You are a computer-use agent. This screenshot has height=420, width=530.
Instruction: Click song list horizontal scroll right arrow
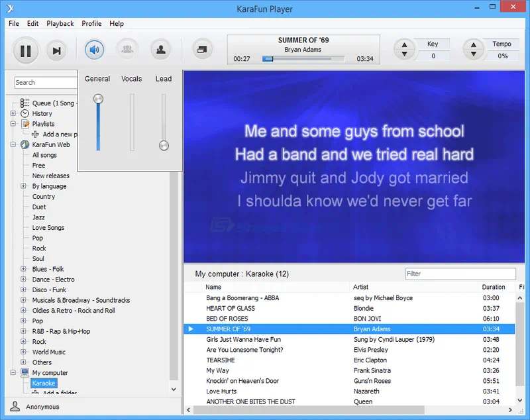coord(510,410)
